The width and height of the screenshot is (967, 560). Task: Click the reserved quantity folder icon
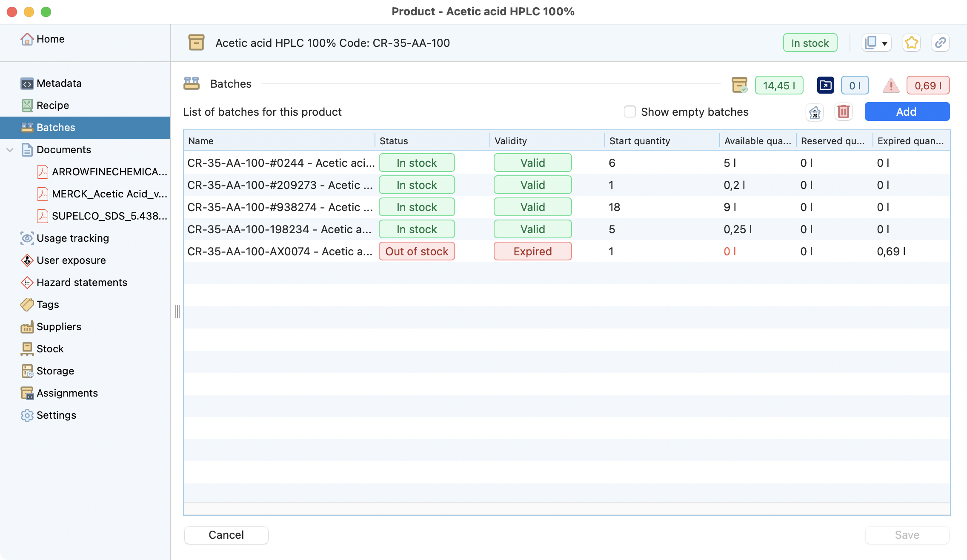(x=825, y=86)
